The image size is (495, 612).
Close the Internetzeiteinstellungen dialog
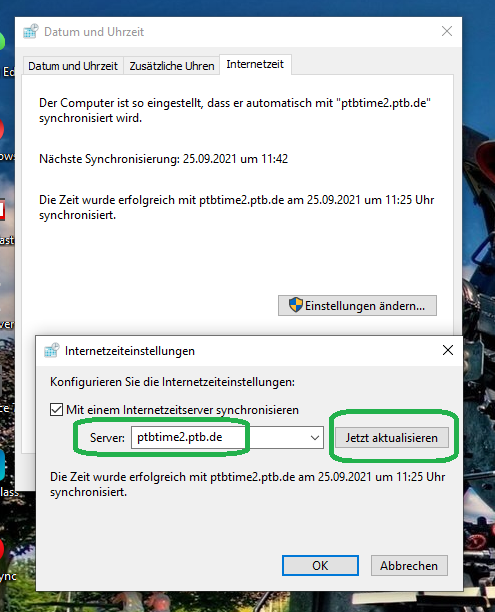tap(448, 350)
